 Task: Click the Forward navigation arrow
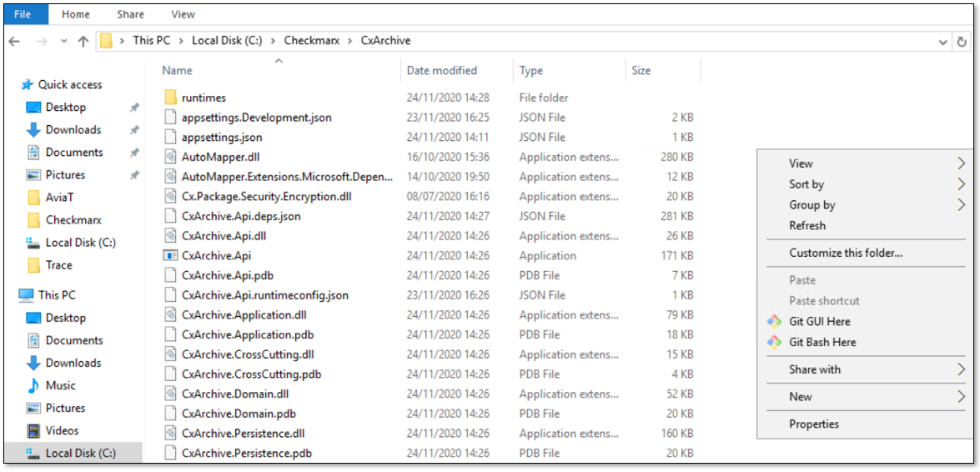(x=41, y=41)
